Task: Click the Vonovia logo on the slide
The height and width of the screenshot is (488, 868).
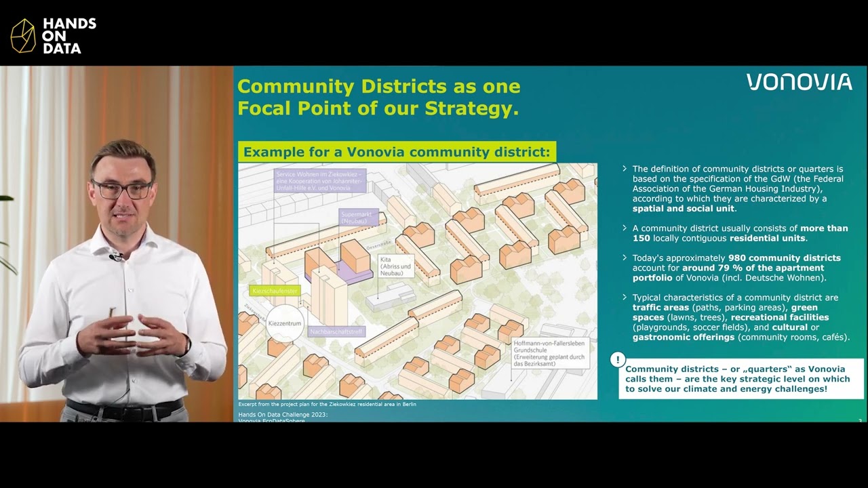Action: pyautogui.click(x=799, y=82)
